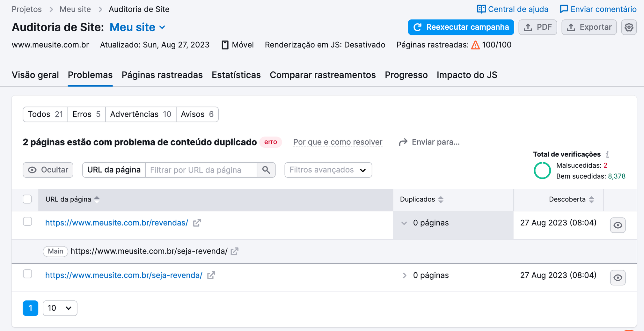Click the Enviar para arrow icon
644x331 pixels.
point(404,142)
